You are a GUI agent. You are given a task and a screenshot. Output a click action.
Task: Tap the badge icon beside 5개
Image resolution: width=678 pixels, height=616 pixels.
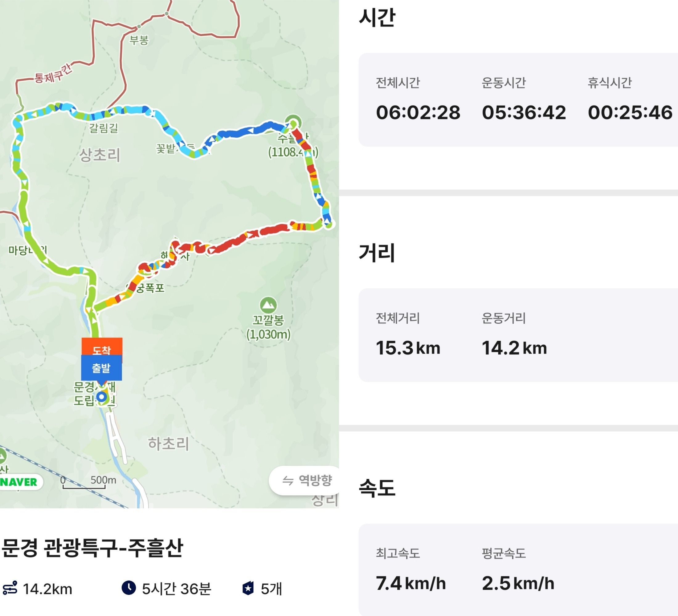click(248, 588)
